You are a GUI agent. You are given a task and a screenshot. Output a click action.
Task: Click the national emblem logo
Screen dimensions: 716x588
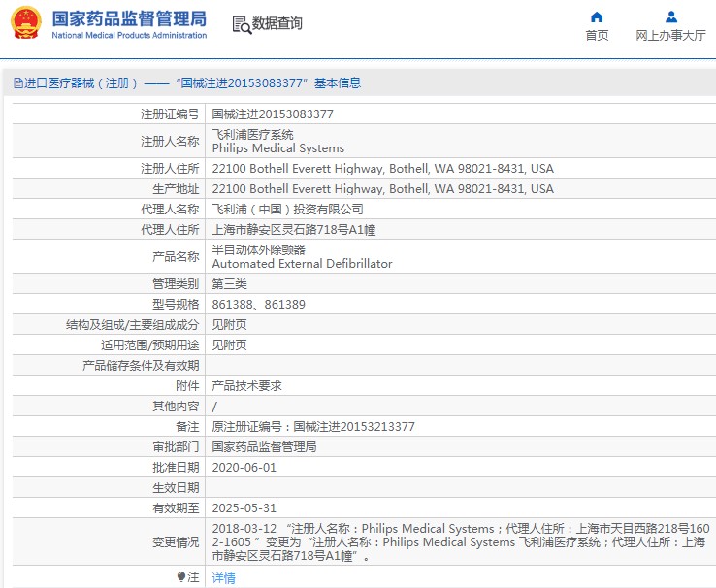click(26, 23)
